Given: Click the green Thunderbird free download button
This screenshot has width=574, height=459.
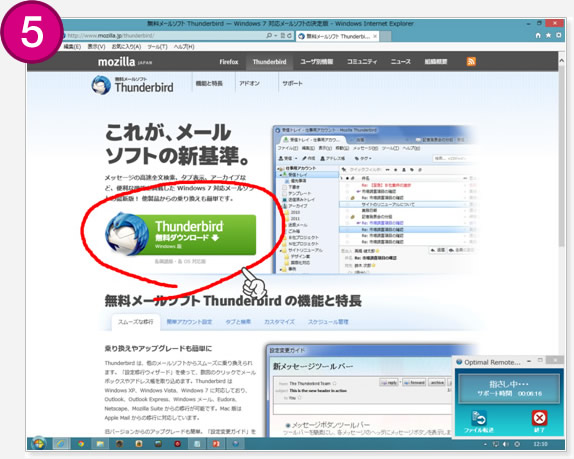Looking at the screenshot, I should [181, 235].
